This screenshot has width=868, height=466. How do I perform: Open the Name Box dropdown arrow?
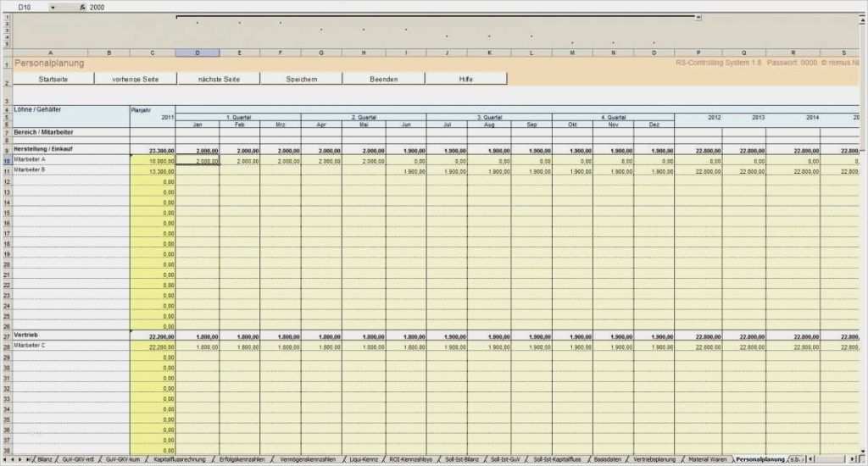(x=53, y=7)
